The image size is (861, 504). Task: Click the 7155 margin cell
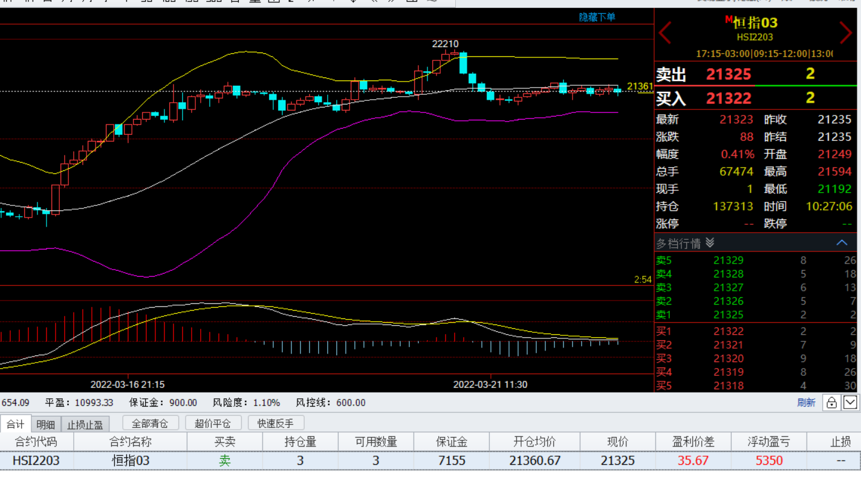(x=452, y=460)
